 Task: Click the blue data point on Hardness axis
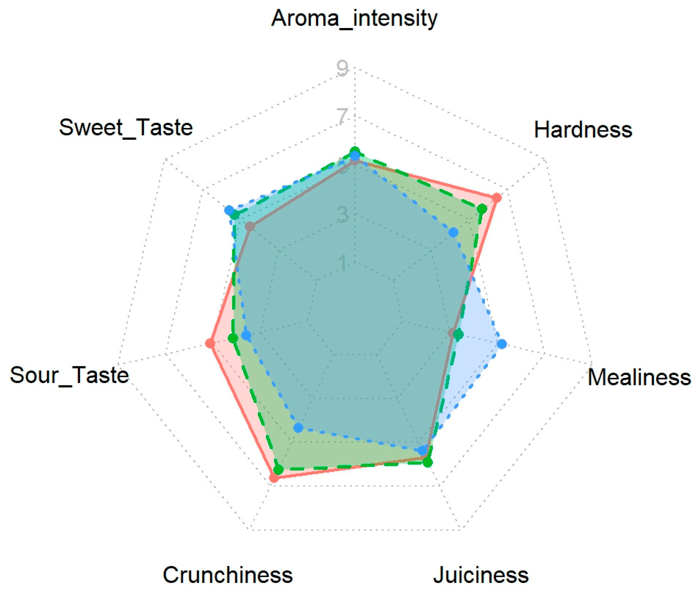coord(454,232)
